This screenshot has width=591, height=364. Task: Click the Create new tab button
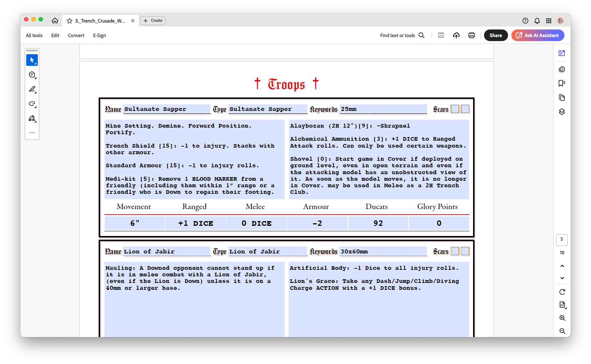153,21
